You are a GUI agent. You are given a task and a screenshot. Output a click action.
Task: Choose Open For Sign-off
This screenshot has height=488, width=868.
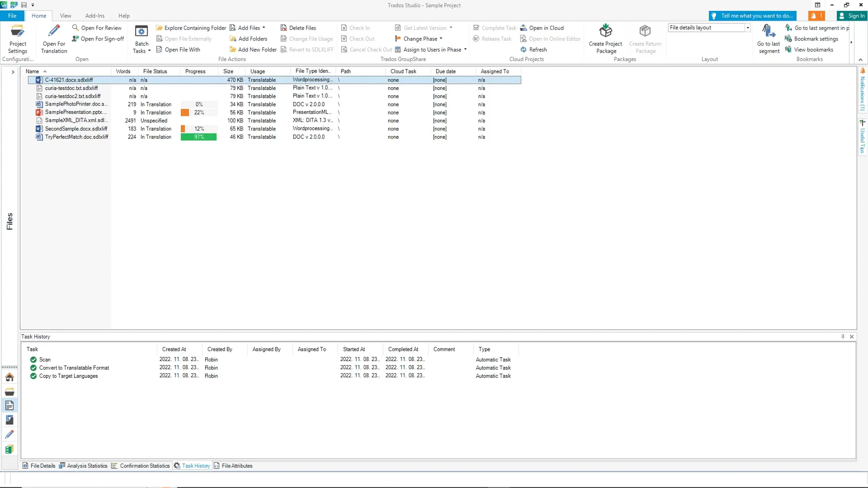[98, 39]
